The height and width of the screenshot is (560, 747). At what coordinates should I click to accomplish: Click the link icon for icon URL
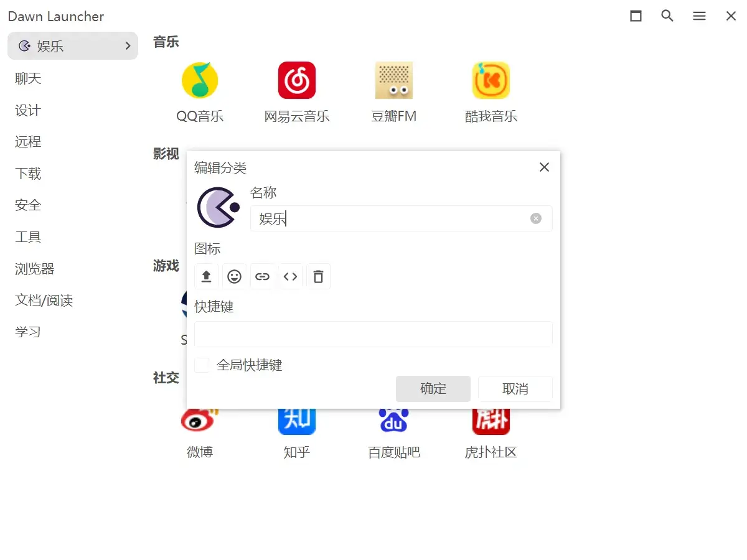pos(263,277)
